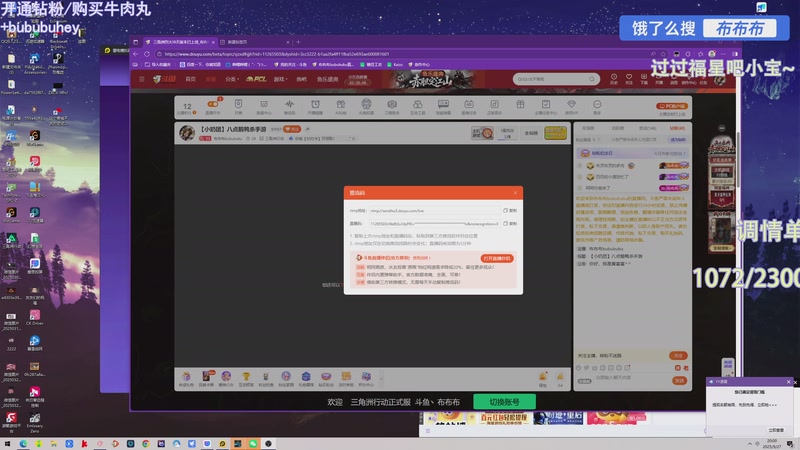Select the first tab in the chat panel
Image resolution: width=800 pixels, height=450 pixels.
coord(588,129)
